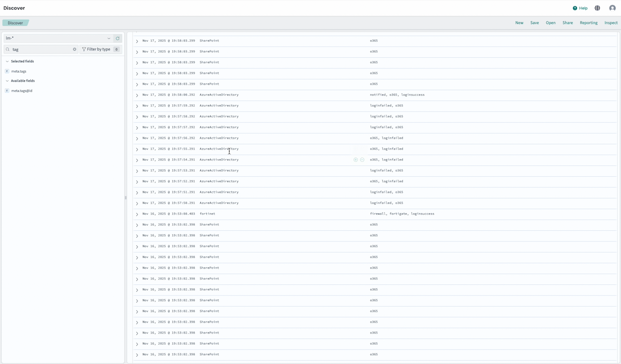Clear the 'tag' field search text
621x364 pixels.
point(75,49)
